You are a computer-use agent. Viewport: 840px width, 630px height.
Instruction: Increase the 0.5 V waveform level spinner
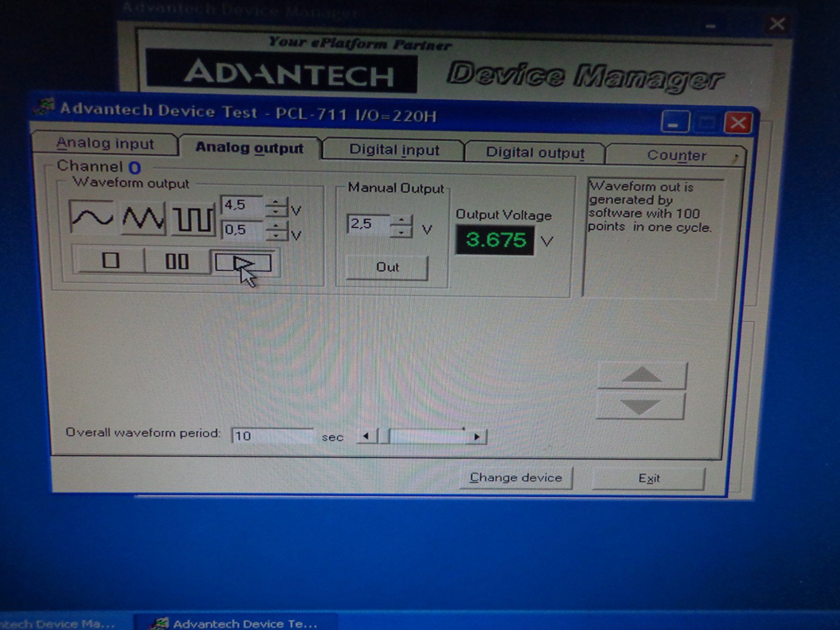(x=277, y=225)
